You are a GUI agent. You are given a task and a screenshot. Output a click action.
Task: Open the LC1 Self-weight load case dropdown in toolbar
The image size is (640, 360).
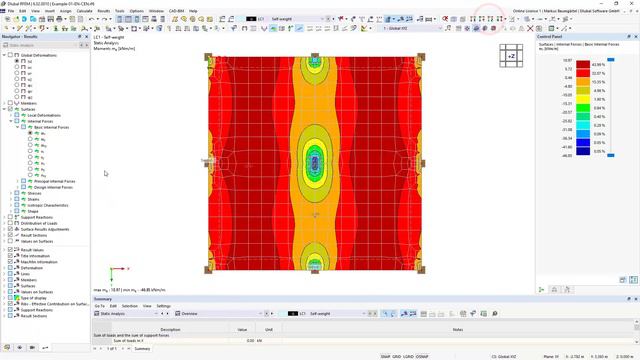(x=322, y=19)
